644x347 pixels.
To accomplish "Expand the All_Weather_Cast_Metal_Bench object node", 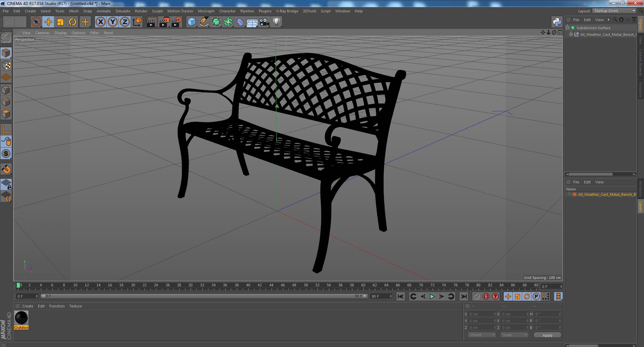I will (x=571, y=35).
